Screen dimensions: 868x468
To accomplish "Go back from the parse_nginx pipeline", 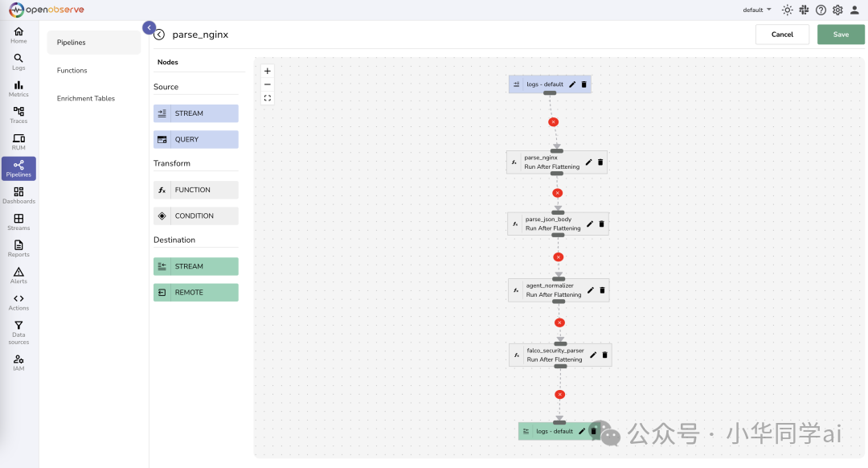I will [x=159, y=35].
